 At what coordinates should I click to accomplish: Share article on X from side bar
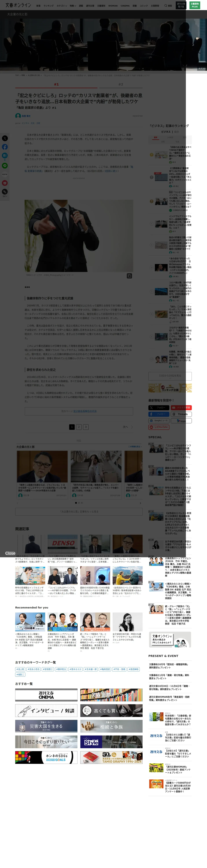coord(5,138)
